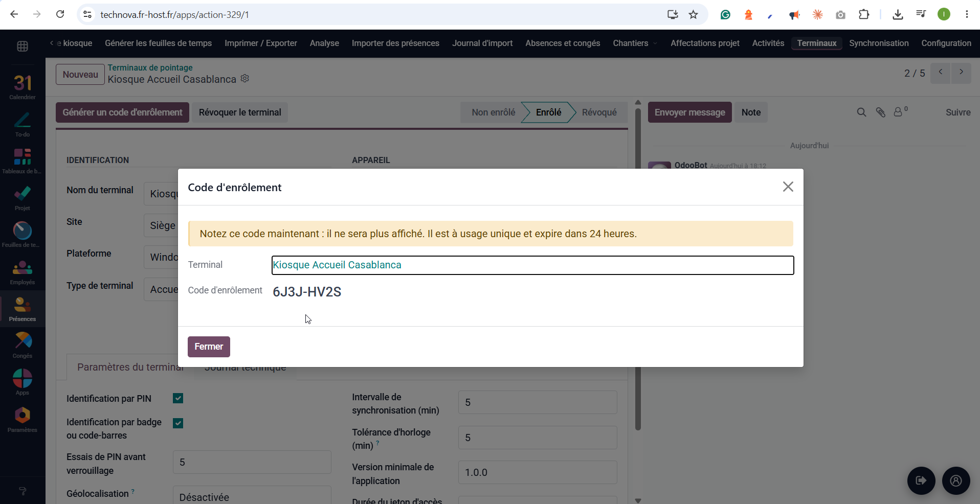The image size is (980, 504).
Task: Open Terminaux de pointage breadcrumb link
Action: pyautogui.click(x=150, y=67)
